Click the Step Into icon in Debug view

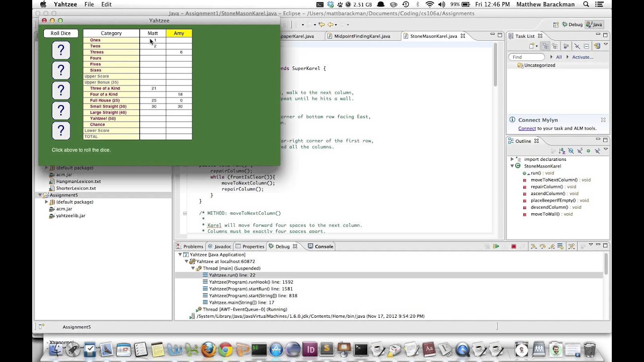click(533, 246)
